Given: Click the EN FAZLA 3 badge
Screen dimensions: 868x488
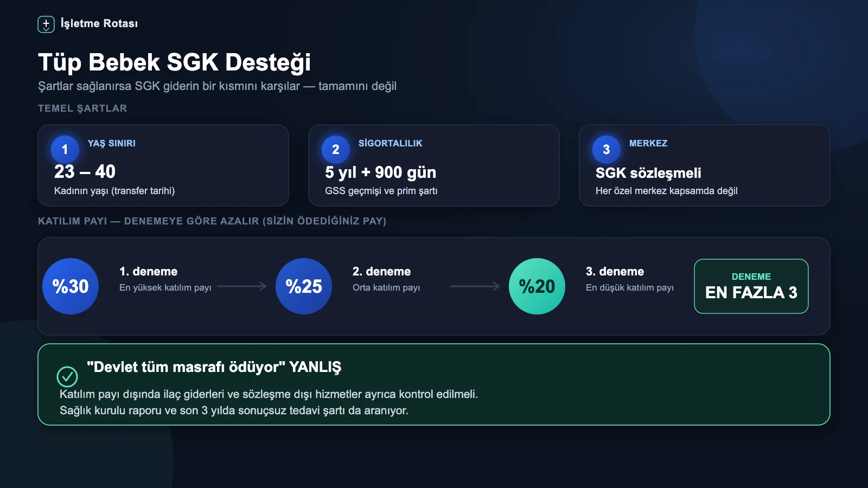Looking at the screenshot, I should 751,286.
